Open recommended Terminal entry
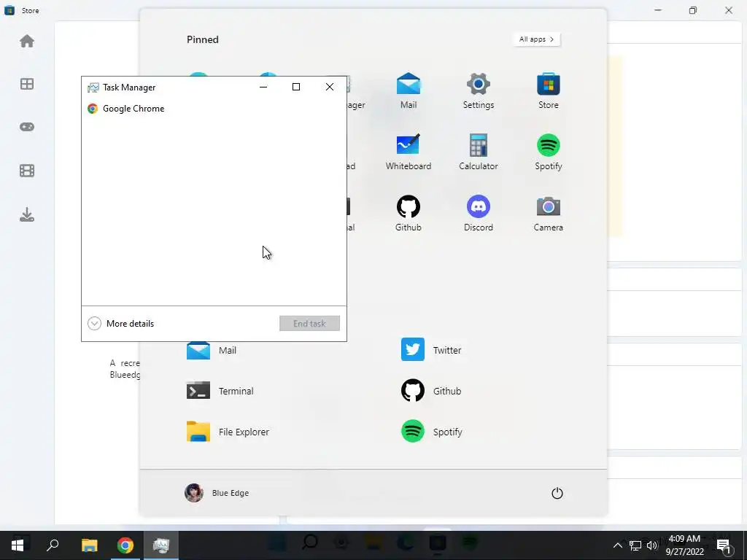The width and height of the screenshot is (747, 560). [220, 391]
